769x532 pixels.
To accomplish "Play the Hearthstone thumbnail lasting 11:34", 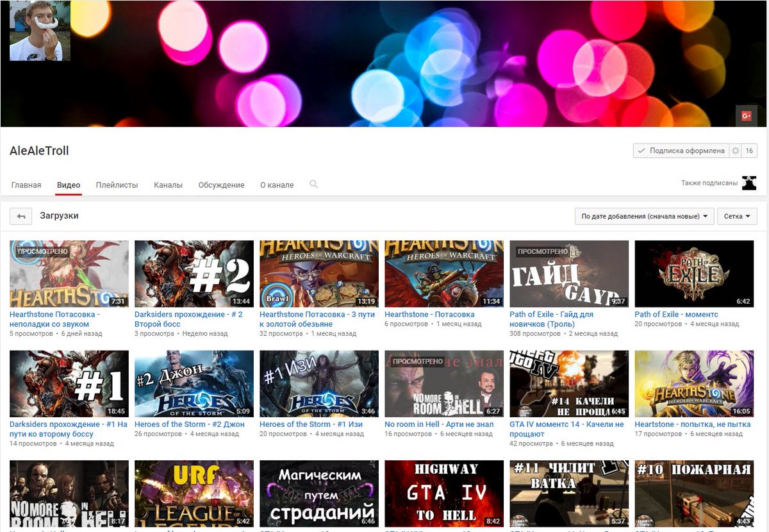I will pyautogui.click(x=444, y=274).
